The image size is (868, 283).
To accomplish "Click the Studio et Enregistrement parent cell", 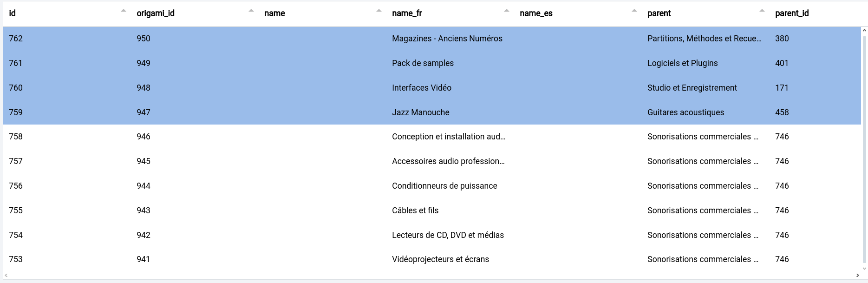I will [692, 88].
